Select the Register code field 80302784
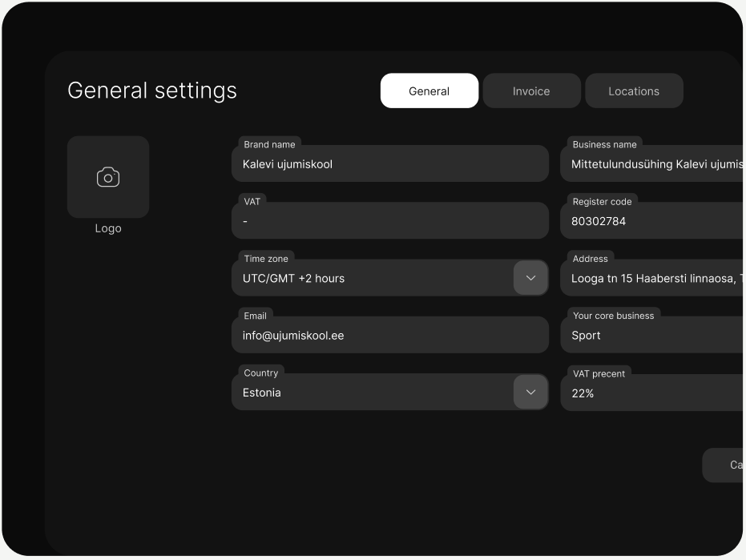 coord(653,222)
